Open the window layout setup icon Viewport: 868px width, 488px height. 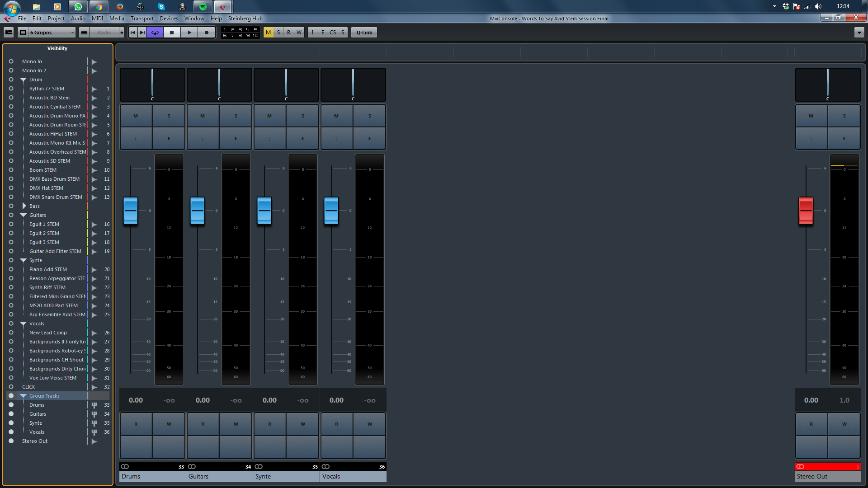point(9,33)
